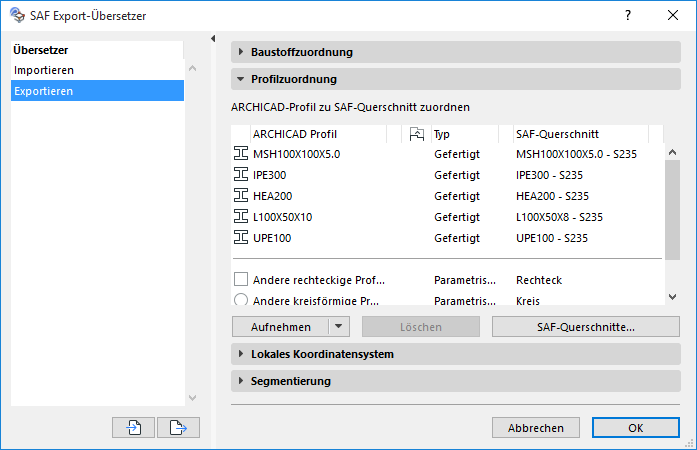Click the profile list scrollbar thumb
This screenshot has width=697, height=450.
[x=673, y=210]
